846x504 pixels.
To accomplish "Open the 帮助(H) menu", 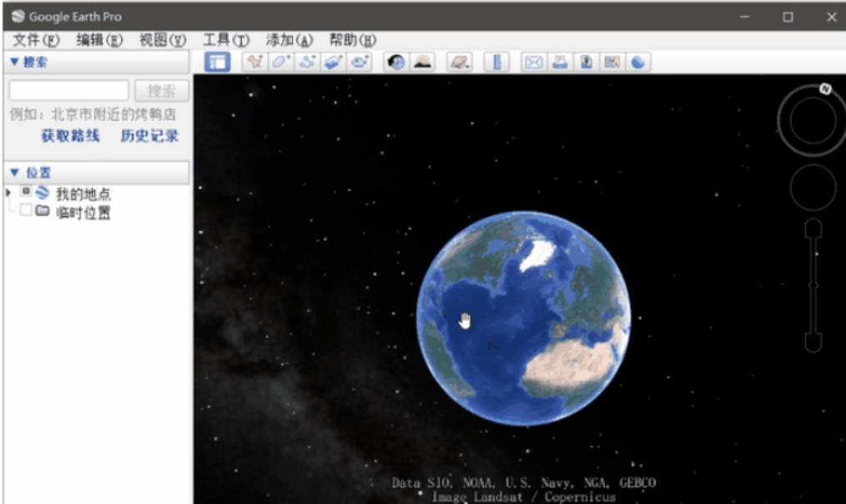I will [x=352, y=40].
